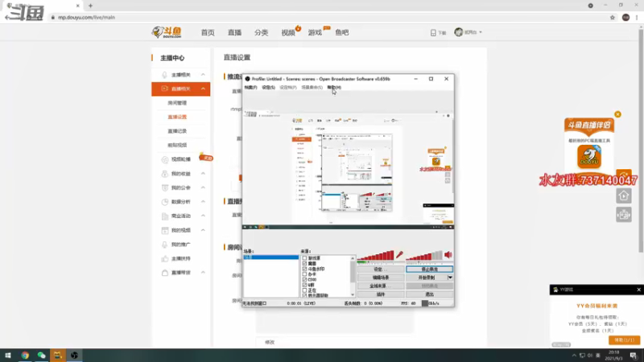The width and height of the screenshot is (644, 362).
Task: Expand the 直播带货 section chevron
Action: (203, 273)
